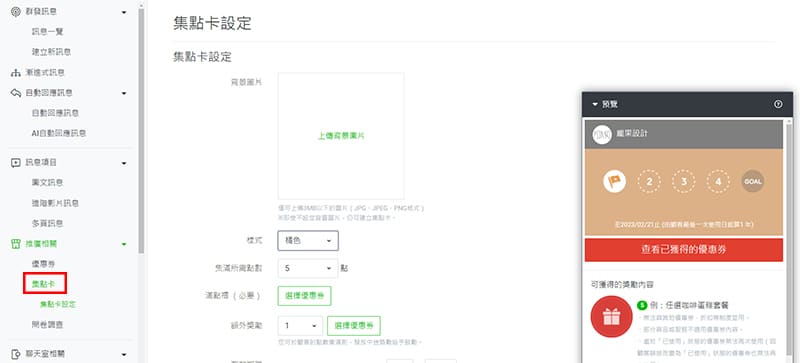
Task: Click the 集滿所需點數 field label
Action: click(x=239, y=268)
